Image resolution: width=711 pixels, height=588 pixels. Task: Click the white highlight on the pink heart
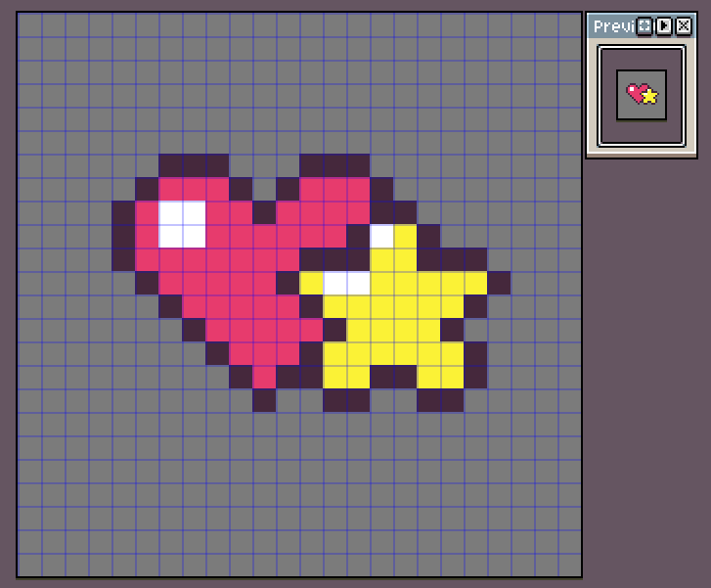[x=182, y=225]
